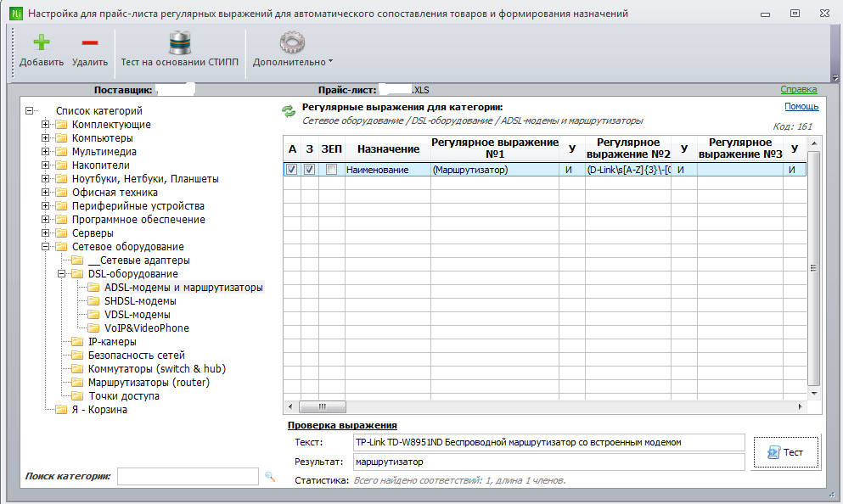Maximize the window

[795, 14]
